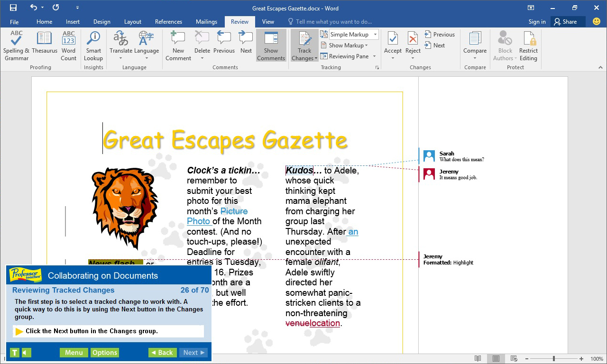Open the Design ribbon tab

[101, 21]
